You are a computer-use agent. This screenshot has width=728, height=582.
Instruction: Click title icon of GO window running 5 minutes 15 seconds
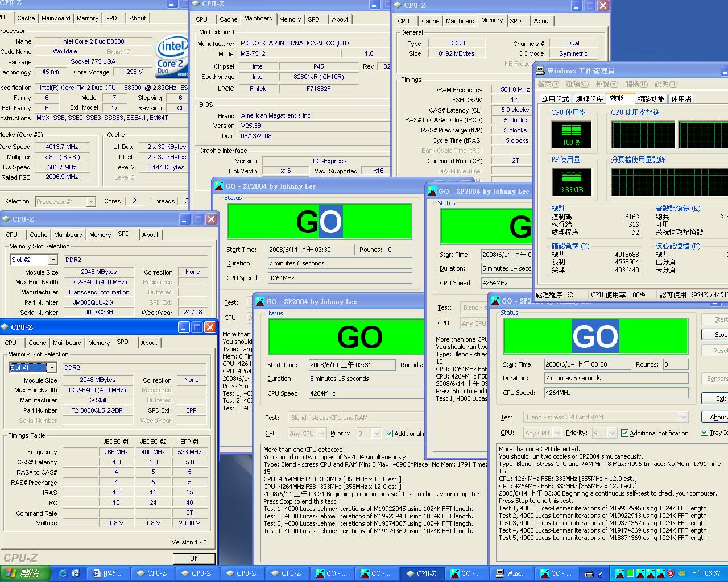point(259,301)
